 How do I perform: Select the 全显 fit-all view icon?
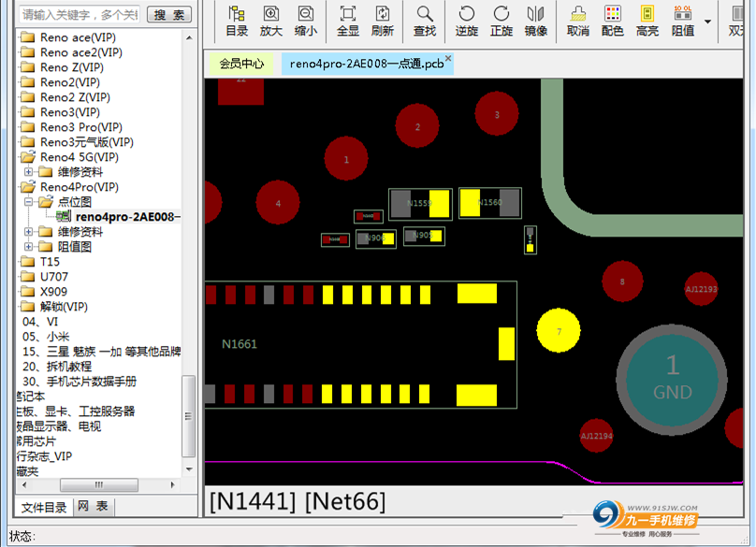(348, 22)
